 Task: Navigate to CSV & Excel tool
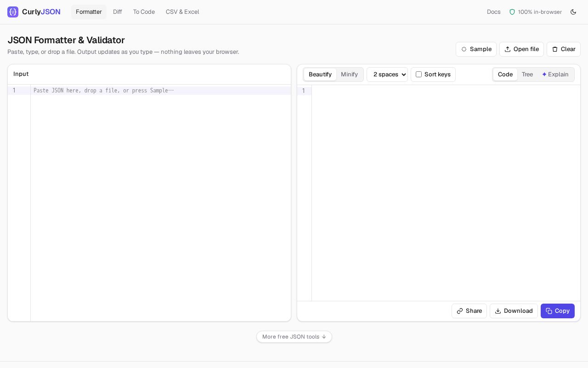coord(182,12)
